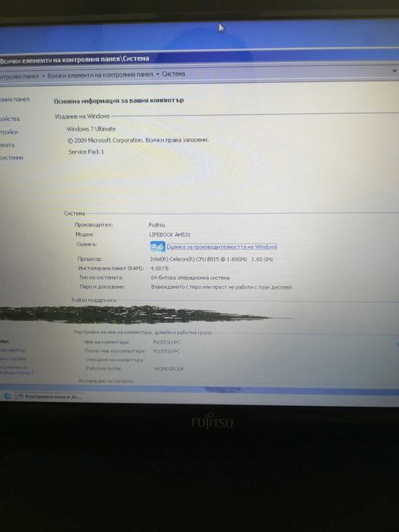
Task: Click the 'Производител:' label
Action: pyautogui.click(x=93, y=225)
